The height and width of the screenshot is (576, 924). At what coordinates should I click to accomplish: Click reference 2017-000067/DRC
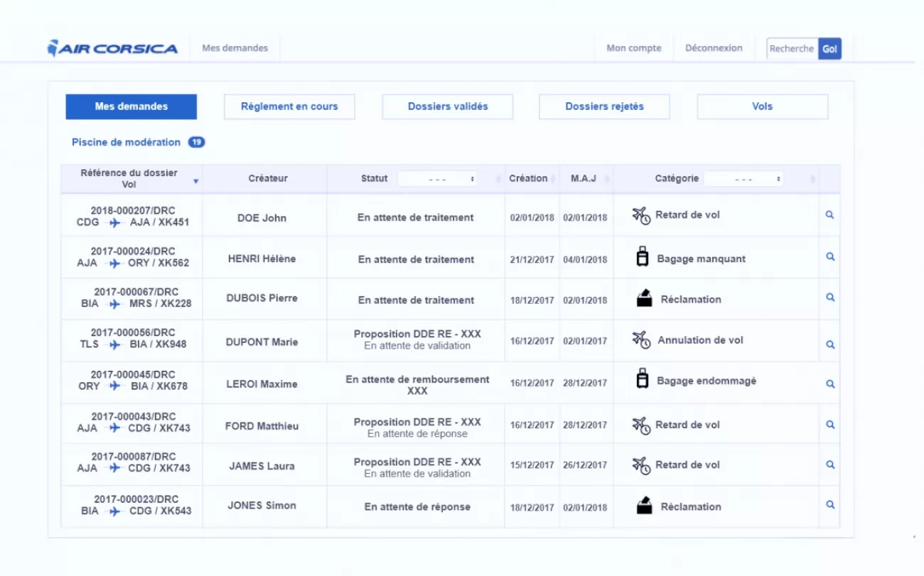(136, 292)
